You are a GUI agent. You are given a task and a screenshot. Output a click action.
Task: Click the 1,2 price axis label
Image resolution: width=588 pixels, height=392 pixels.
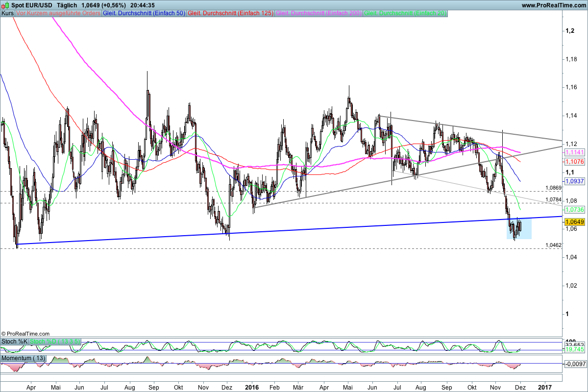569,31
